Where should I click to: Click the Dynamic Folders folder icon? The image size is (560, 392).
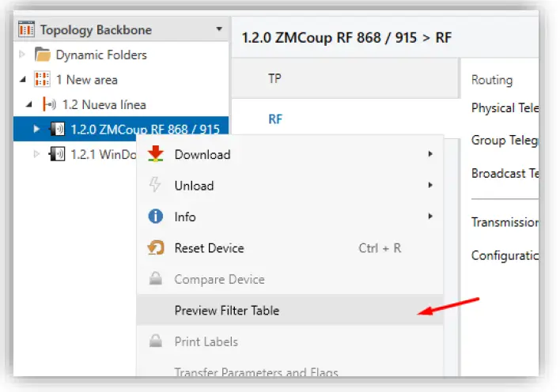42,55
